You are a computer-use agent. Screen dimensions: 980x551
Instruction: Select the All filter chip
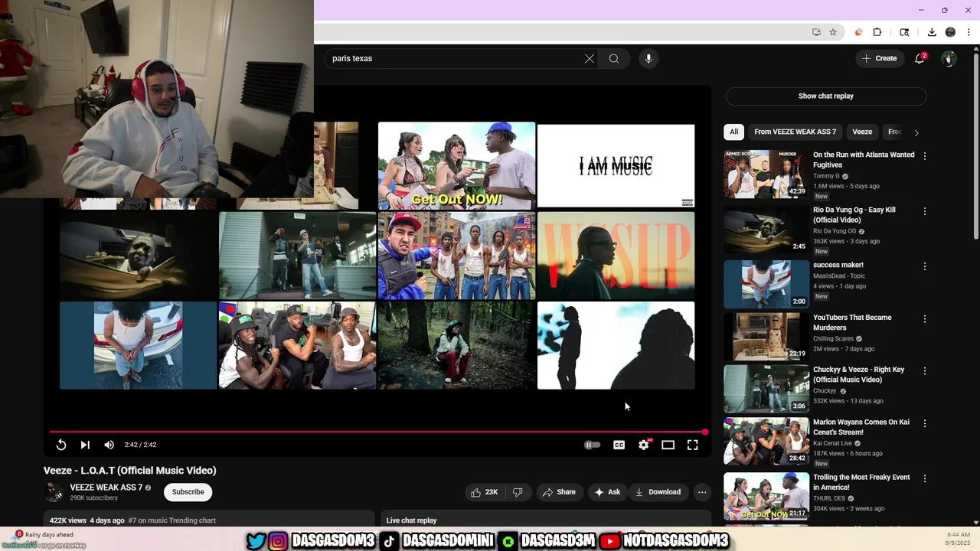(733, 132)
